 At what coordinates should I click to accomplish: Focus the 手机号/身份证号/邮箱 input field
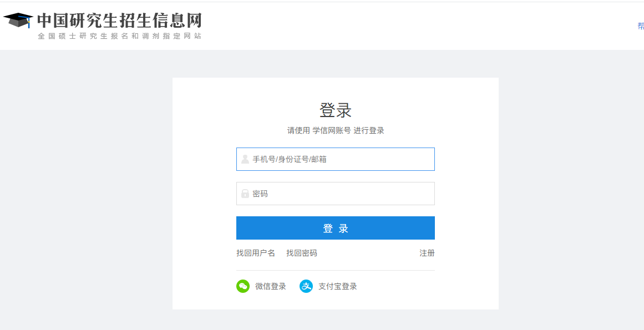click(336, 159)
